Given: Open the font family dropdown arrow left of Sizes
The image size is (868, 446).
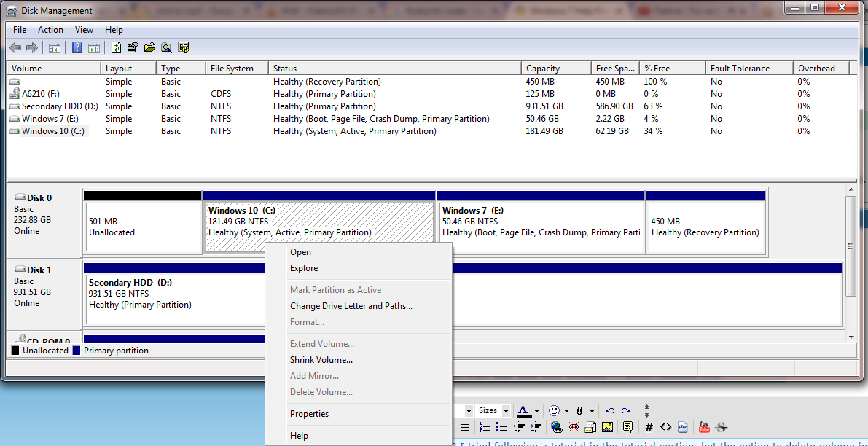Looking at the screenshot, I should click(x=469, y=410).
